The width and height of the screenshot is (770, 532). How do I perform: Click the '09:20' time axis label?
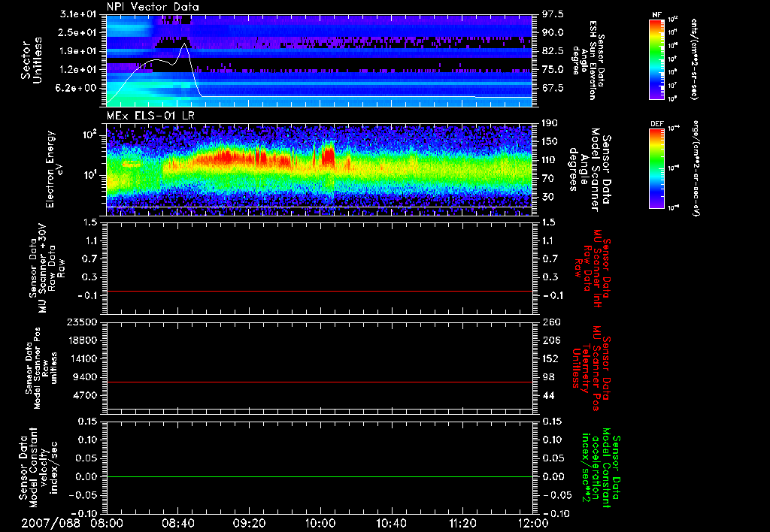(x=249, y=523)
